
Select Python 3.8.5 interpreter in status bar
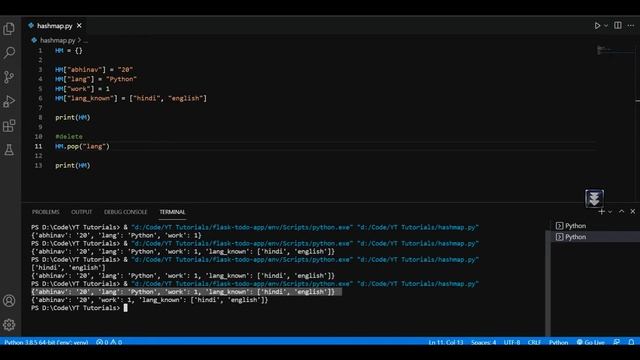[46, 342]
